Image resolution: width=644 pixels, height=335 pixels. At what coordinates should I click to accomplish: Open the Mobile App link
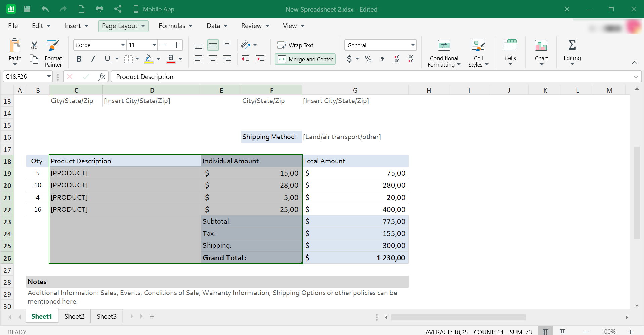point(154,9)
